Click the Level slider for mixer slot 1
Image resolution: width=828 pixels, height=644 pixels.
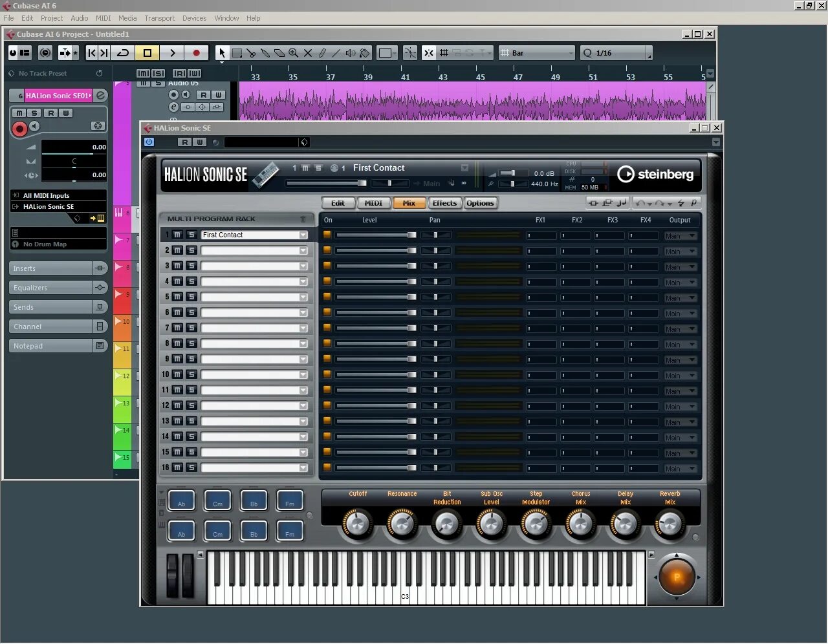point(376,235)
